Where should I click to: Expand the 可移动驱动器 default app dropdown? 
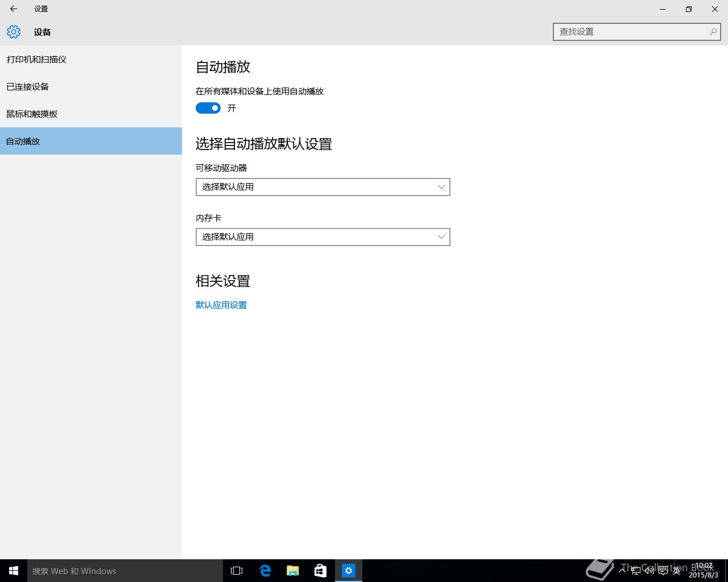[x=323, y=187]
